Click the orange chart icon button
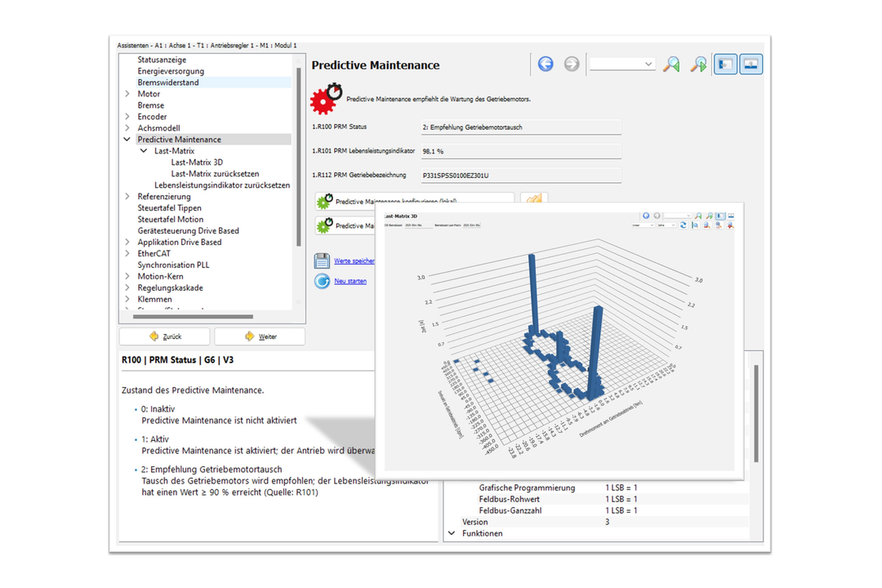The image size is (882, 588). coord(534,198)
